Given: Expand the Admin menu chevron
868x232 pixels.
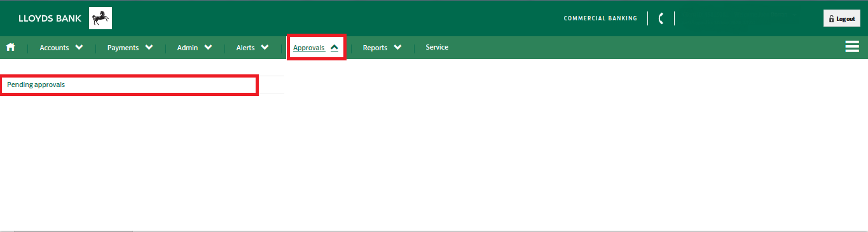Looking at the screenshot, I should [x=208, y=47].
